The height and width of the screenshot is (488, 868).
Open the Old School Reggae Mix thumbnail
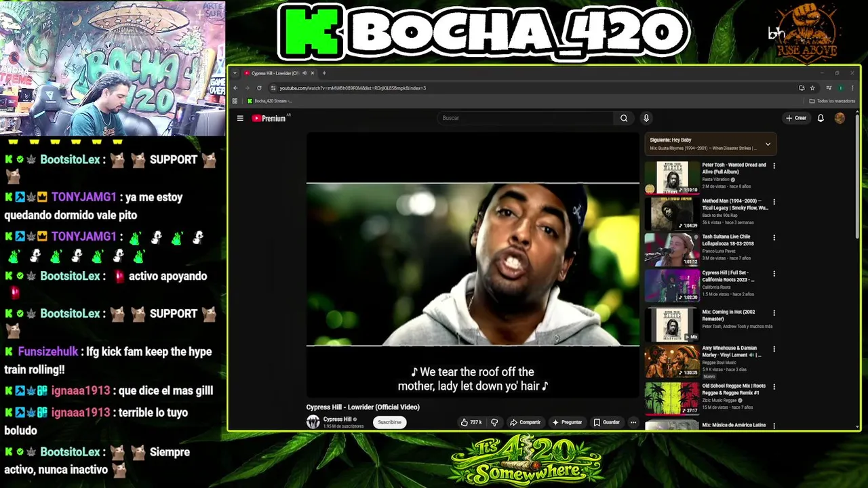(x=671, y=399)
